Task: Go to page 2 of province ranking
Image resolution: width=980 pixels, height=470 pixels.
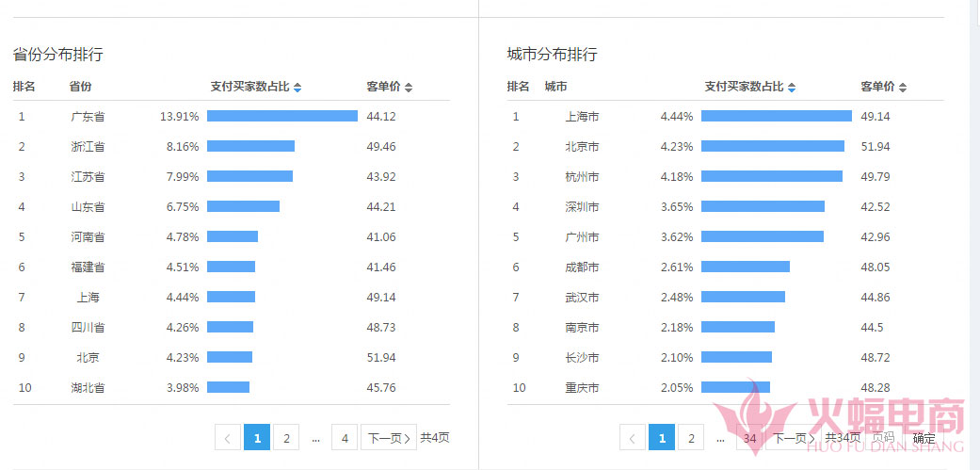Action: tap(286, 438)
